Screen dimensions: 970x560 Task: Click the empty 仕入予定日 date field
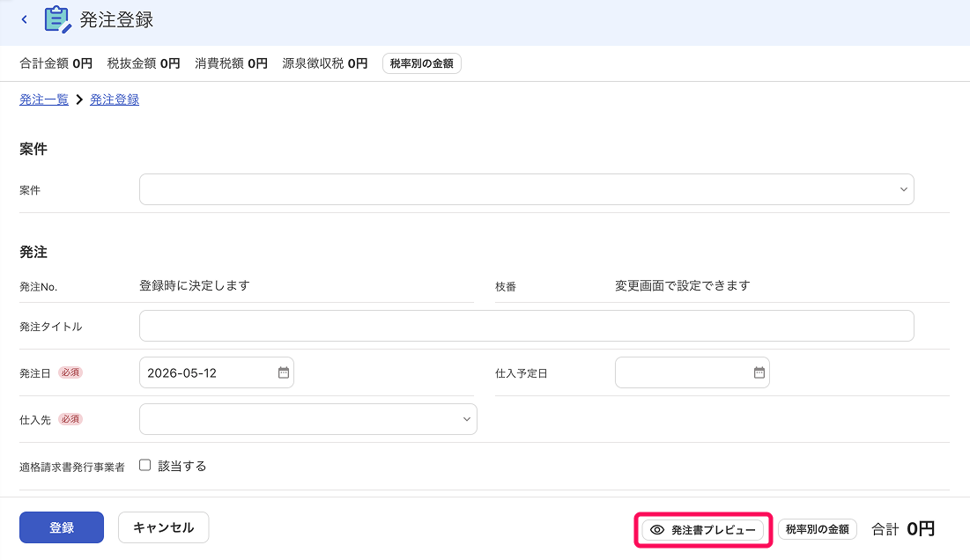click(692, 372)
